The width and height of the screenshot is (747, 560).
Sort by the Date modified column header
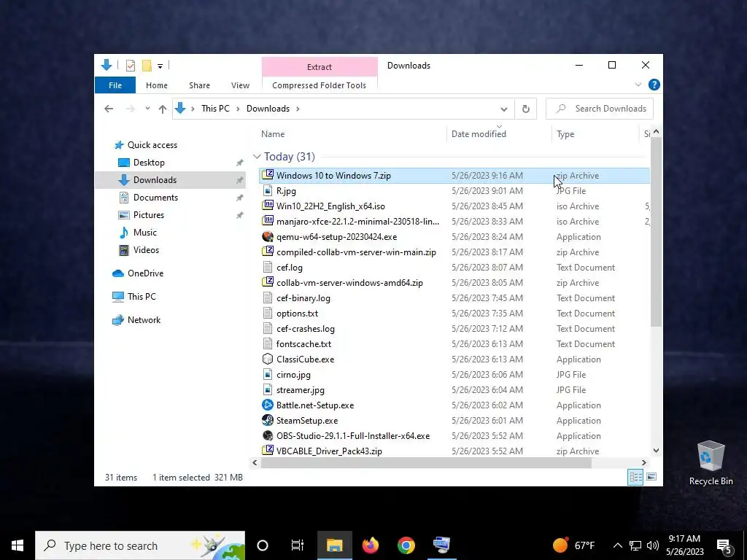[x=479, y=134]
